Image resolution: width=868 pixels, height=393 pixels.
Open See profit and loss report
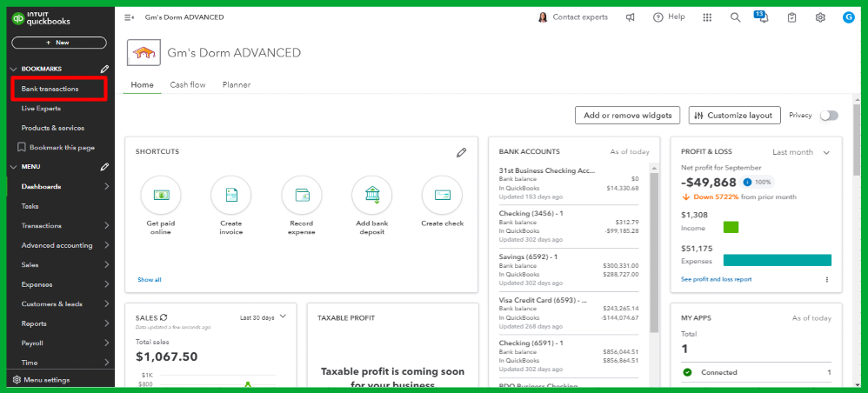717,279
